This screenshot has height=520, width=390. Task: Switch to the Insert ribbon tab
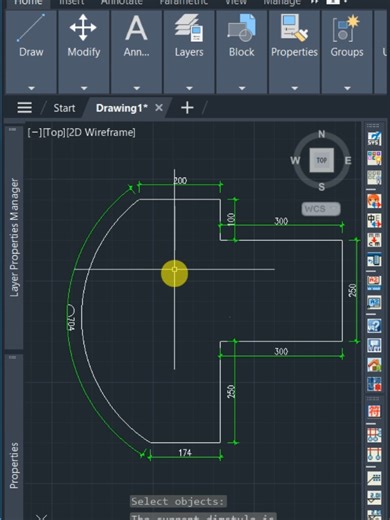(71, 2)
